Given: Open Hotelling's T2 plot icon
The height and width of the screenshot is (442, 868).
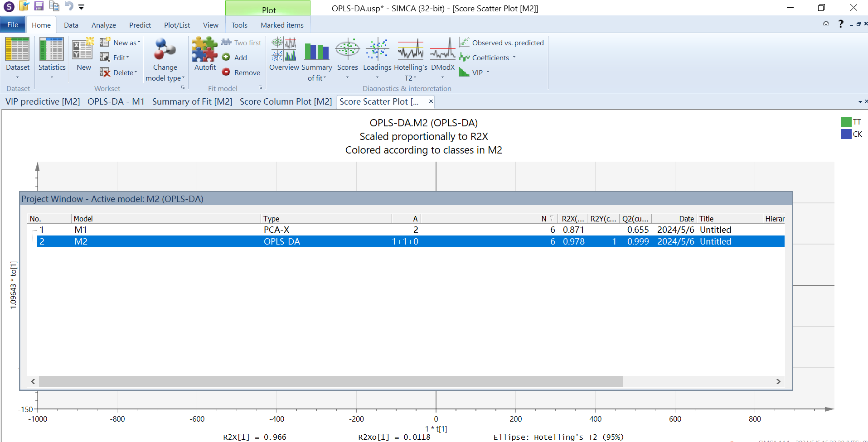Looking at the screenshot, I should click(410, 50).
